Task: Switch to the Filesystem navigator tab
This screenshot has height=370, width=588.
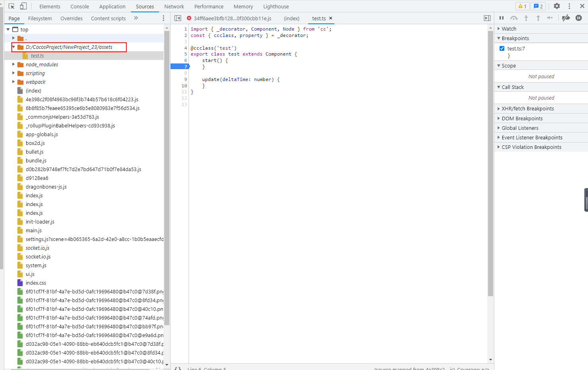Action: 40,18
